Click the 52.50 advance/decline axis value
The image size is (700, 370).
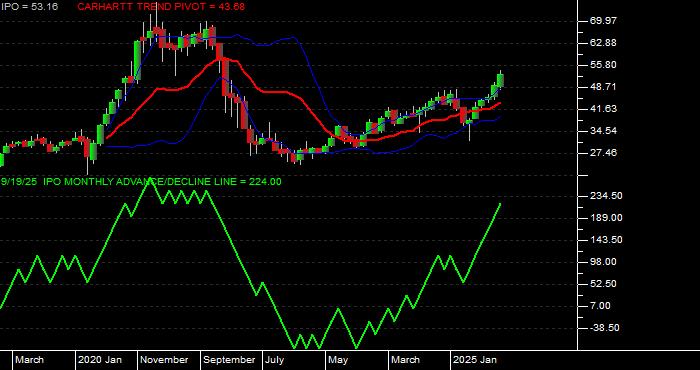coord(603,284)
